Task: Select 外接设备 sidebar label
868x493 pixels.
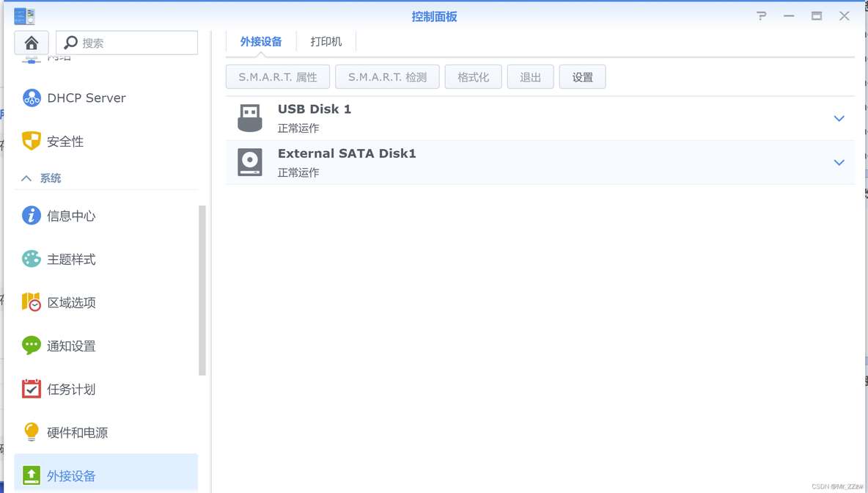Action: click(71, 476)
